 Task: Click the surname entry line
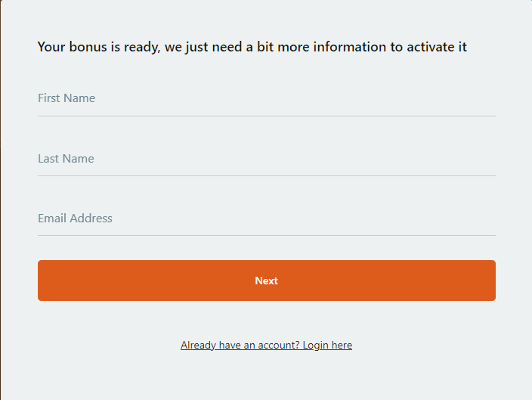point(266,159)
